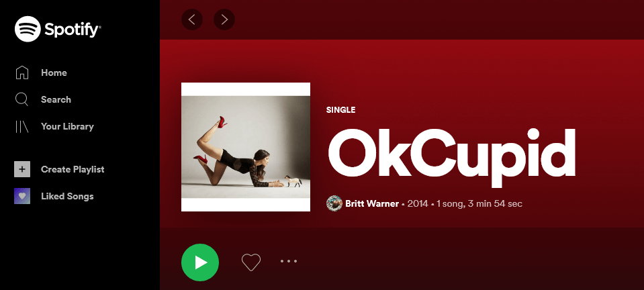Click the Spotify logo

[x=58, y=29]
